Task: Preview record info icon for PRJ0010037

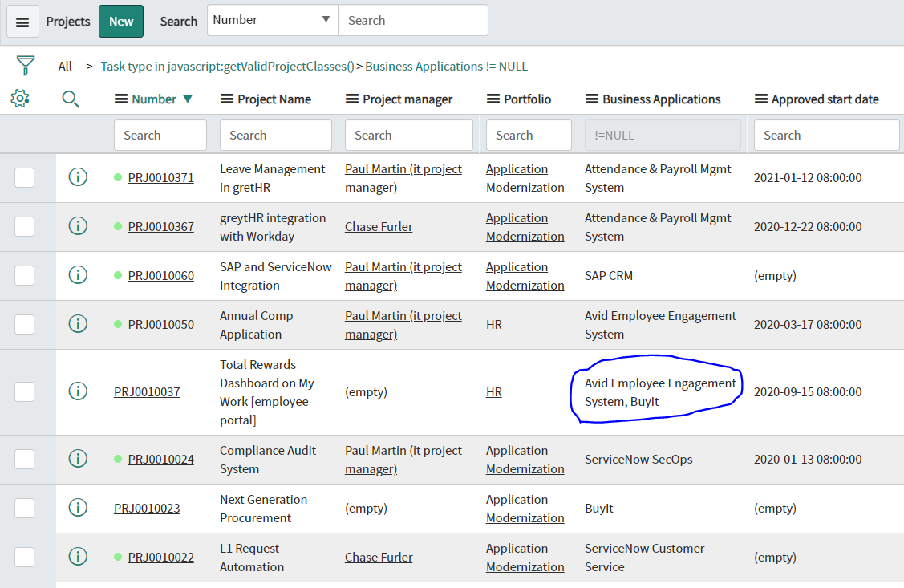Action: click(78, 391)
